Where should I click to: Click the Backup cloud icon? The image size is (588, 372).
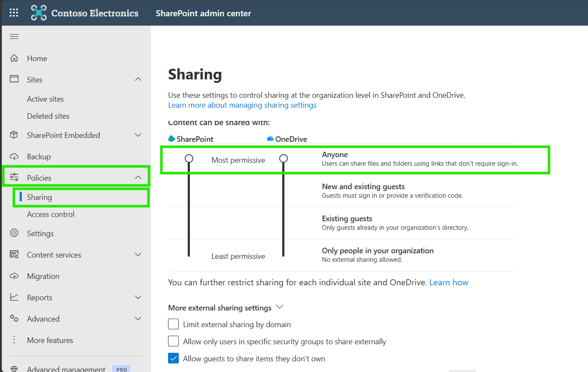coord(14,156)
